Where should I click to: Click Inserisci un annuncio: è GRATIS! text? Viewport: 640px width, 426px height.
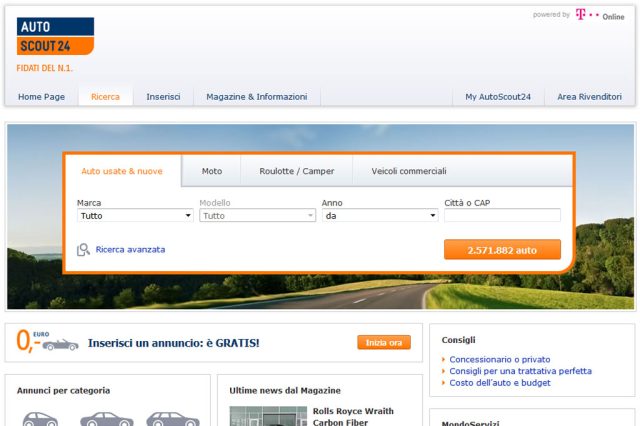point(173,343)
